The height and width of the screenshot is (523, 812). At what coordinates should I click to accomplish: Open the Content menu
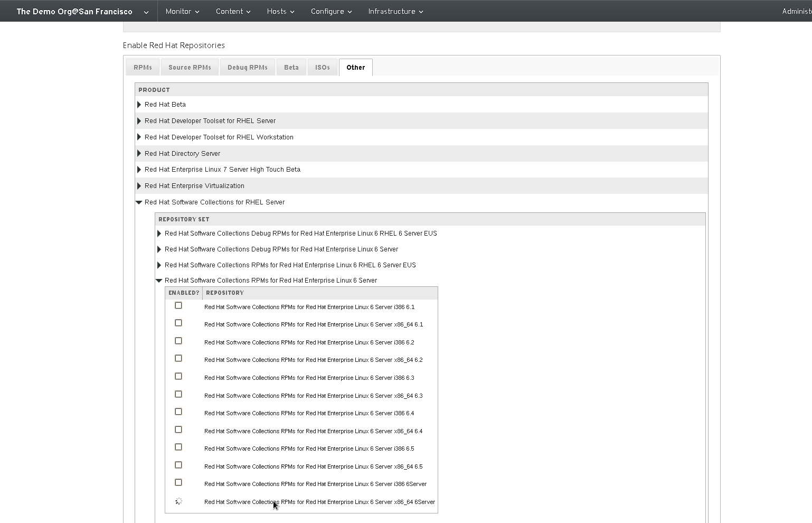point(233,11)
